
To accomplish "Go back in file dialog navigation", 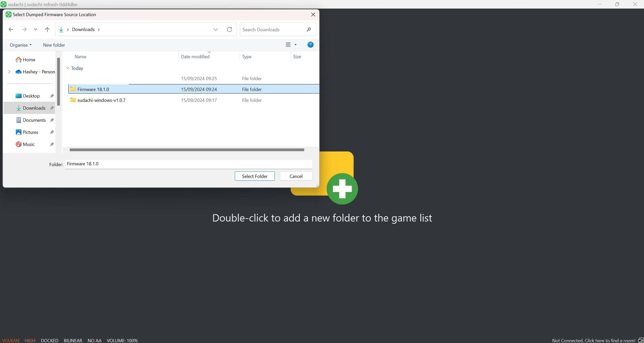I will point(11,29).
